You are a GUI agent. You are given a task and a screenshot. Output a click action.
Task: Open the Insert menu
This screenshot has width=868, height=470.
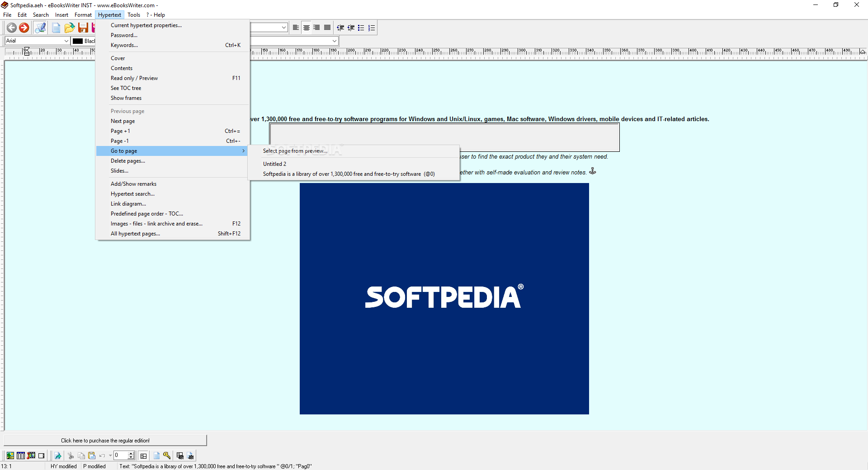click(x=61, y=15)
